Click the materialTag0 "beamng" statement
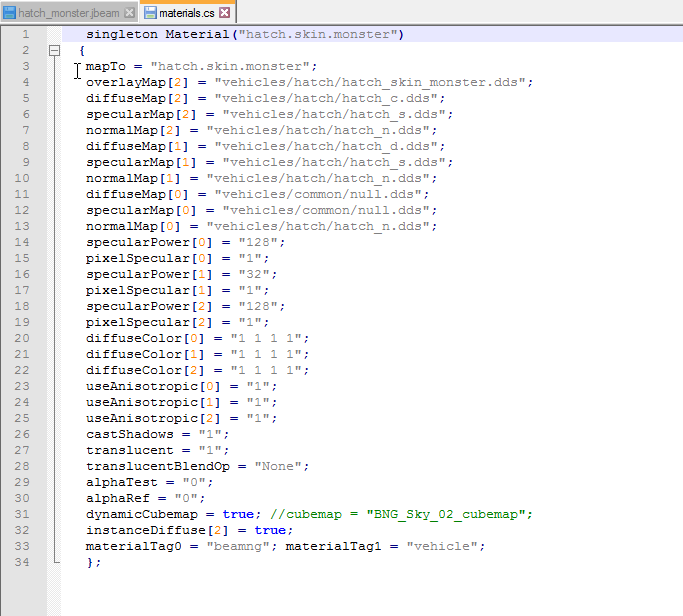The image size is (683, 616). pos(181,546)
